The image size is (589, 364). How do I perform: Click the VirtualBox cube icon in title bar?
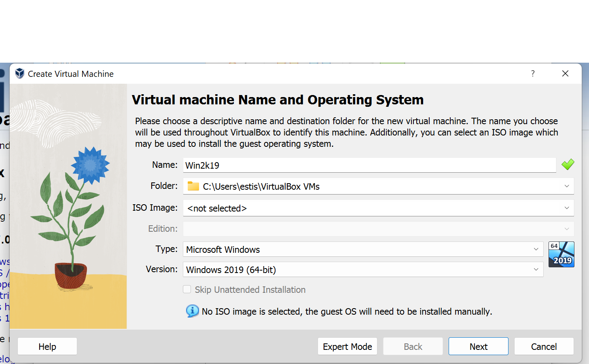click(19, 73)
